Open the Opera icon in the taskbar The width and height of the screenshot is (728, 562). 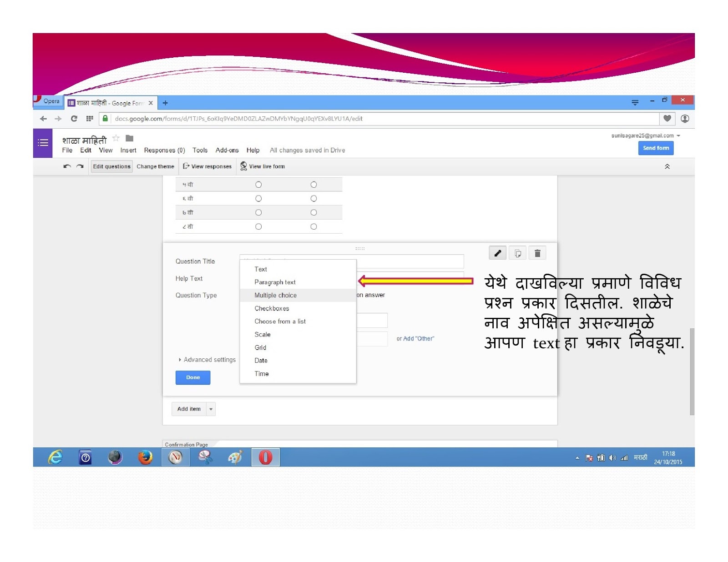click(x=265, y=457)
